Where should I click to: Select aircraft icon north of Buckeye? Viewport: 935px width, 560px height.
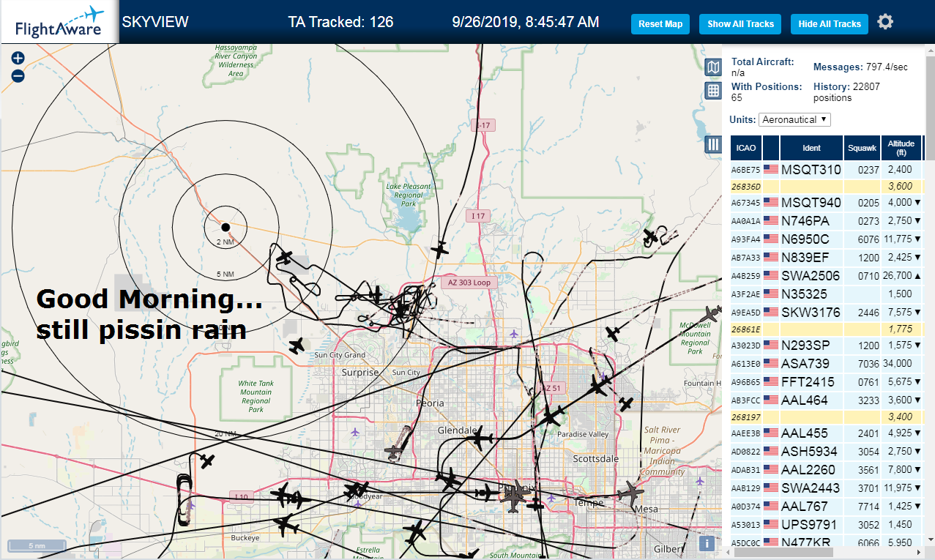208,462
